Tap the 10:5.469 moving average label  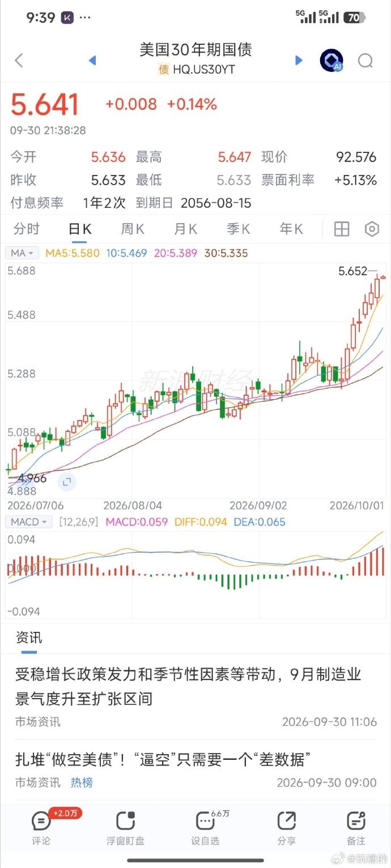(x=127, y=253)
